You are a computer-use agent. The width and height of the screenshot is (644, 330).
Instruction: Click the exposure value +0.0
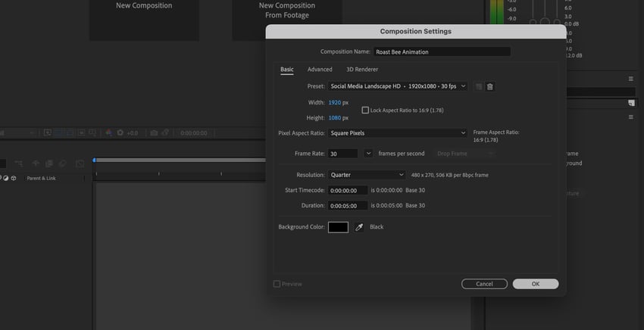[133, 133]
